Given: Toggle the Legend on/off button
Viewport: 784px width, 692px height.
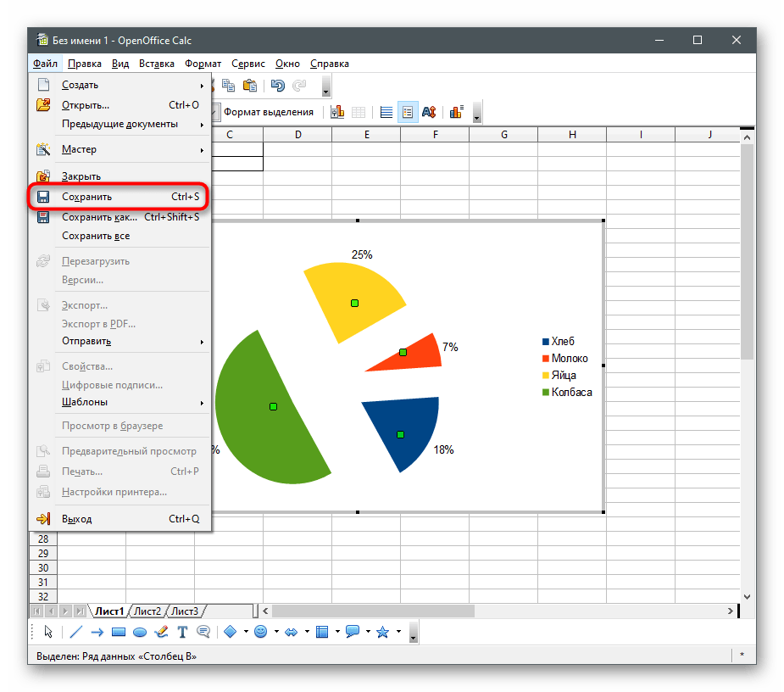Looking at the screenshot, I should [408, 112].
